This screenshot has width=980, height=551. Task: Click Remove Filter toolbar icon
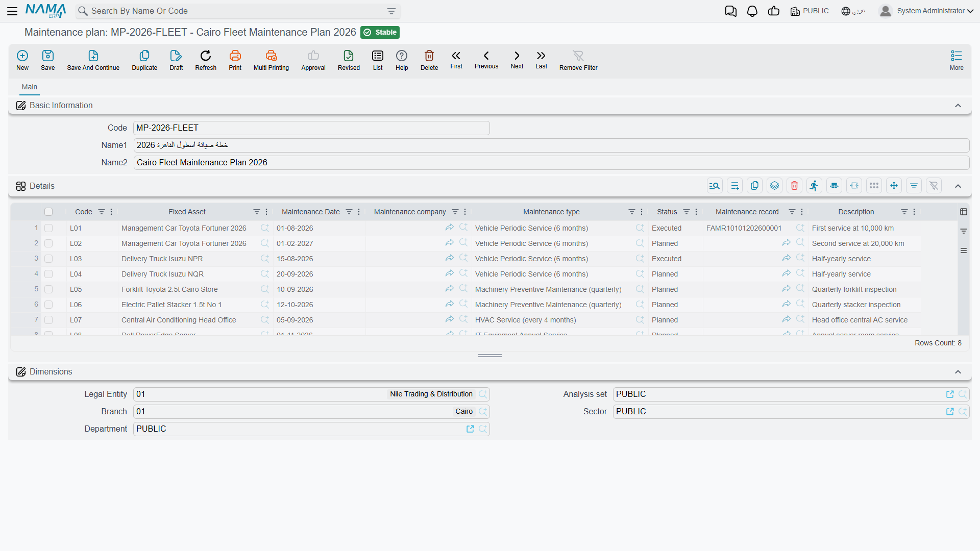point(578,60)
